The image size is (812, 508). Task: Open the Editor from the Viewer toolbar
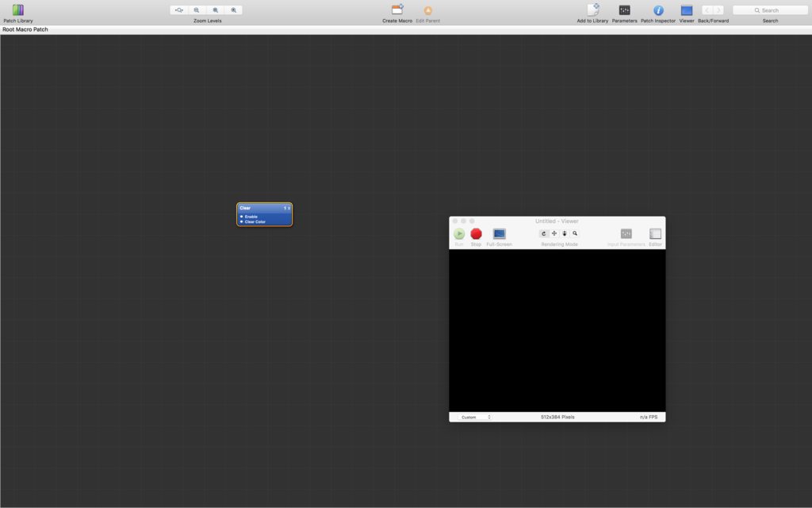(x=655, y=234)
